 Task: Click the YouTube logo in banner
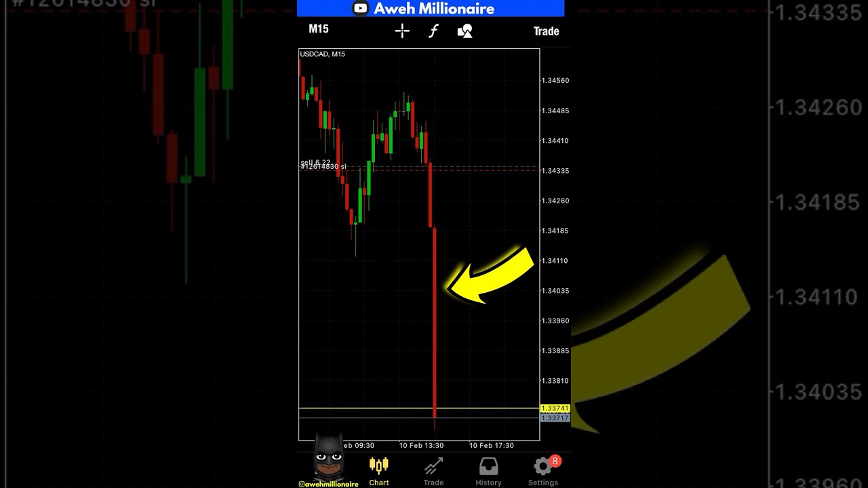coord(360,9)
